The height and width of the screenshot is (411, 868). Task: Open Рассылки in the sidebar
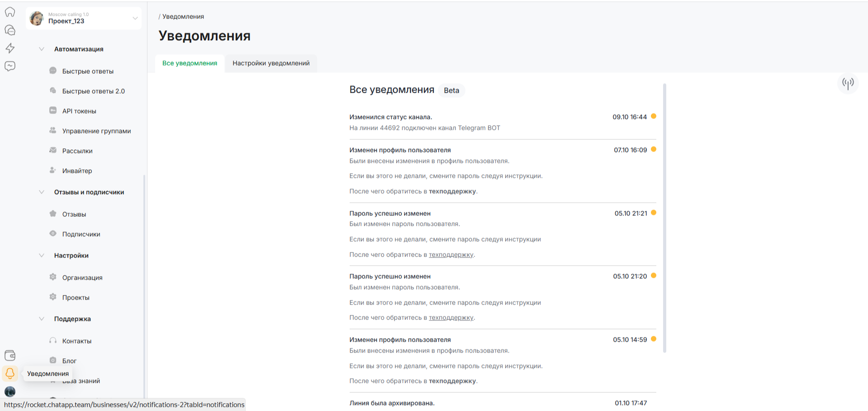coord(77,151)
